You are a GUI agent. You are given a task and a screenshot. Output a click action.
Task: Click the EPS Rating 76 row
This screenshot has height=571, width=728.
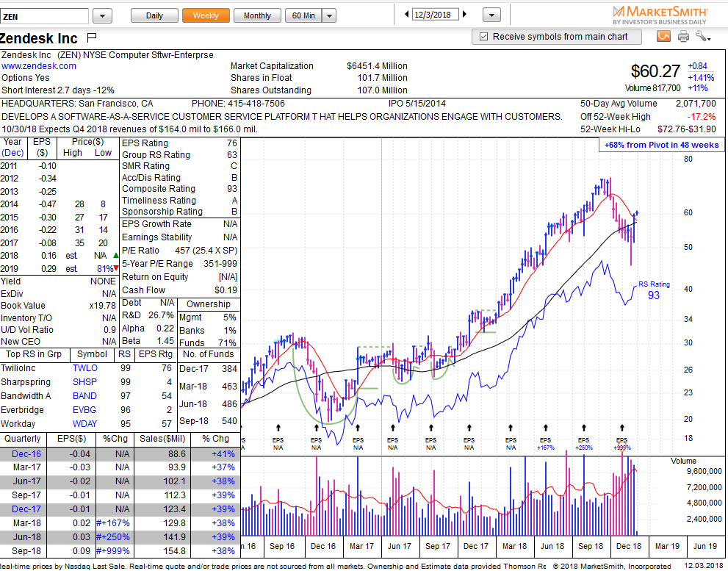[180, 143]
